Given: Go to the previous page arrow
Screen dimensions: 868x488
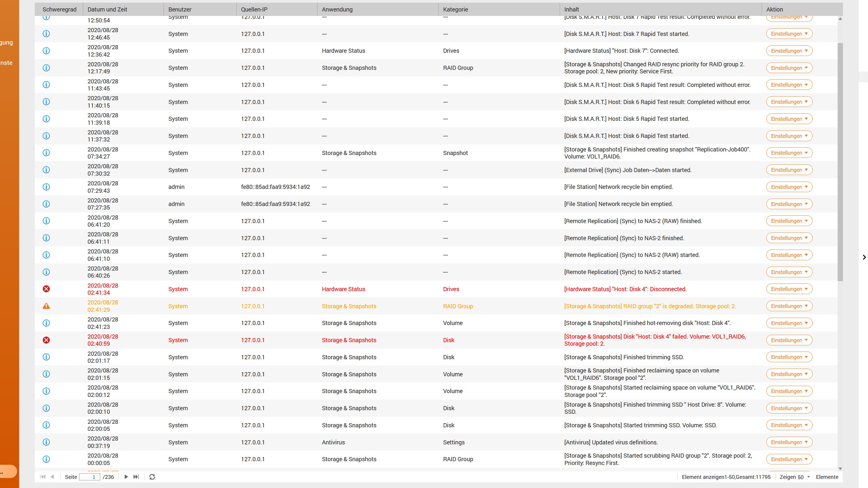Looking at the screenshot, I should [52, 477].
